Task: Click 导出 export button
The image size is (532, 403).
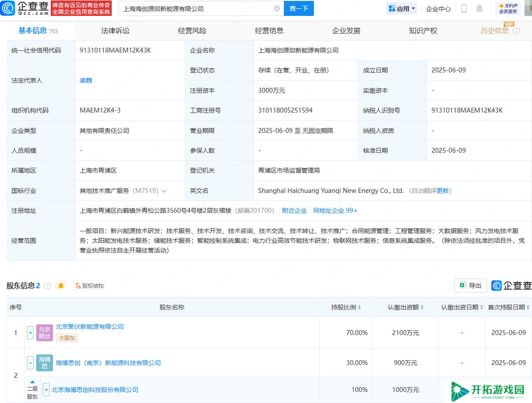Action: click(471, 286)
